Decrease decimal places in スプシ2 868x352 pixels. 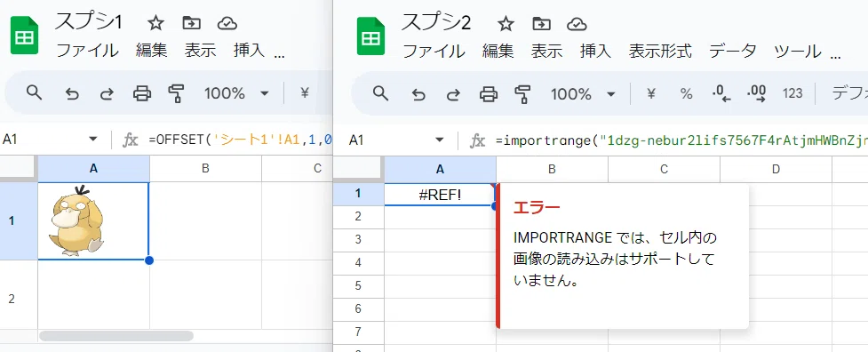[x=721, y=93]
